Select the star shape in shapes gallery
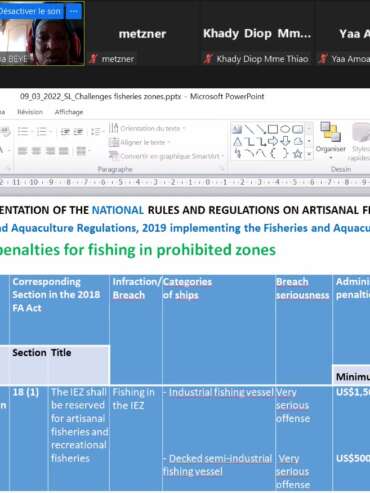Screen dimensions: 370x493 [x=298, y=154]
